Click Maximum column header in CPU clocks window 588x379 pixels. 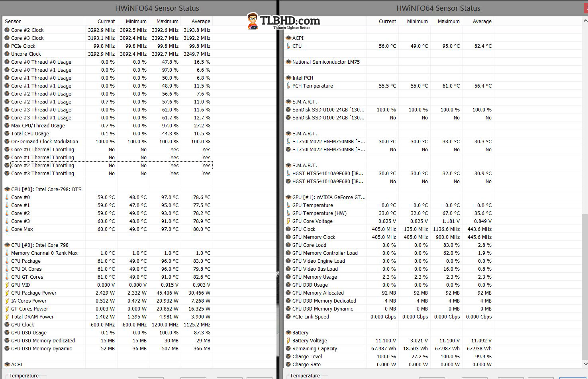coord(167,21)
